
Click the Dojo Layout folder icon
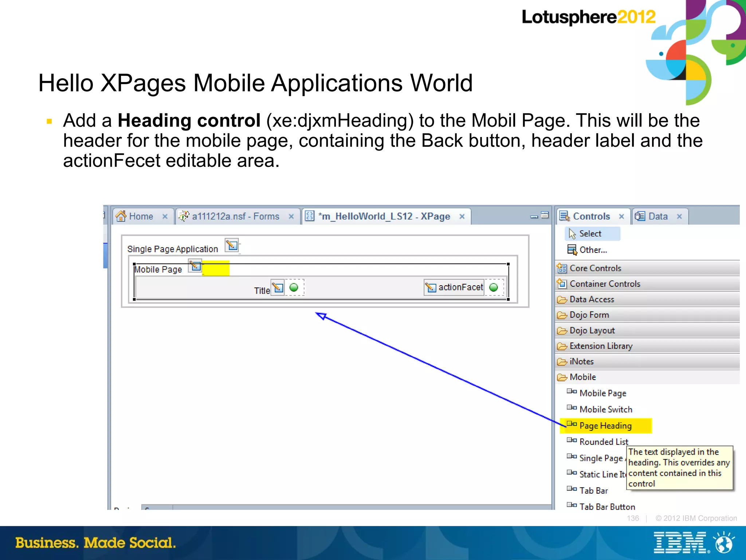(562, 330)
